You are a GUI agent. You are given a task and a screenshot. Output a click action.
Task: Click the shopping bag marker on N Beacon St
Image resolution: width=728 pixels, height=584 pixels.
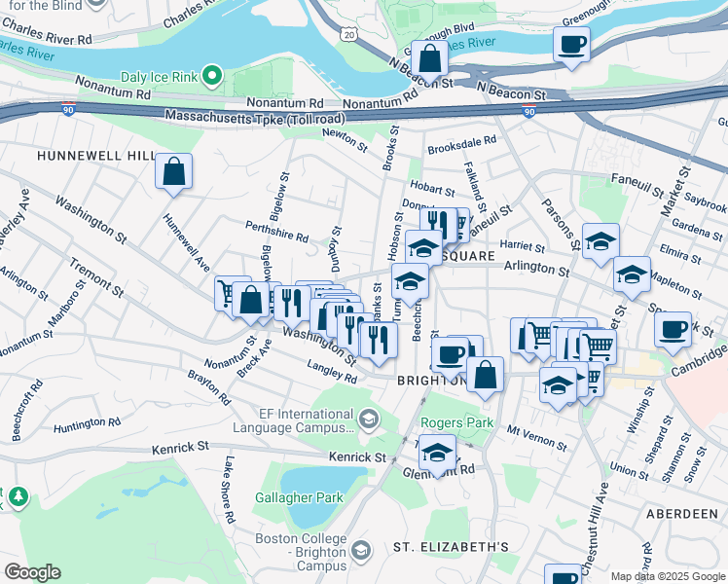(x=429, y=58)
